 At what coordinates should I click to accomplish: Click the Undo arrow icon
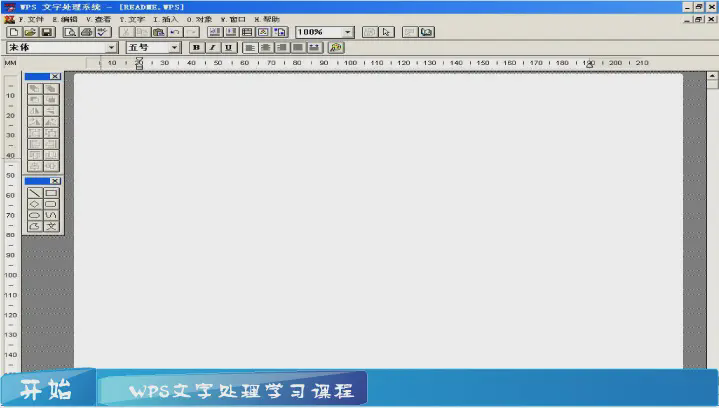click(x=175, y=32)
